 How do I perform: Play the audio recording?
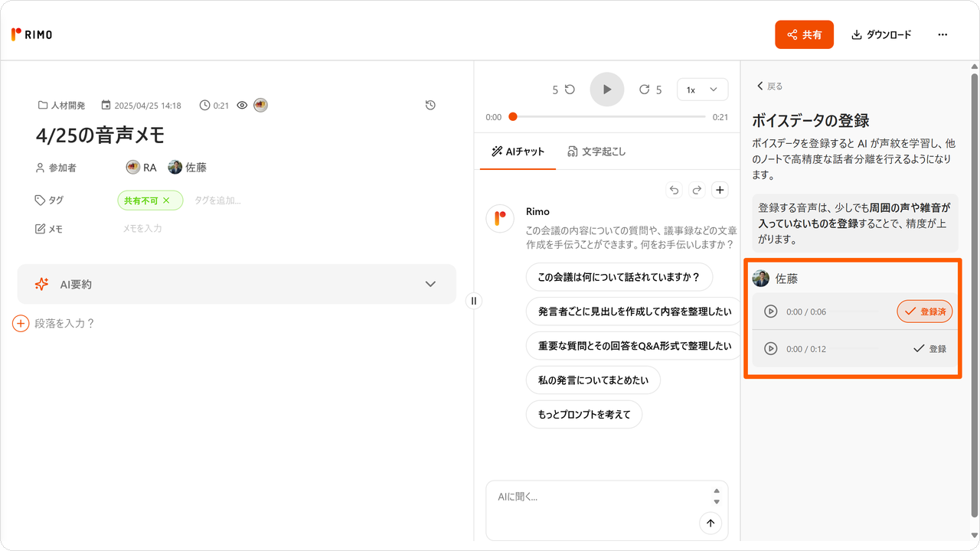point(607,90)
